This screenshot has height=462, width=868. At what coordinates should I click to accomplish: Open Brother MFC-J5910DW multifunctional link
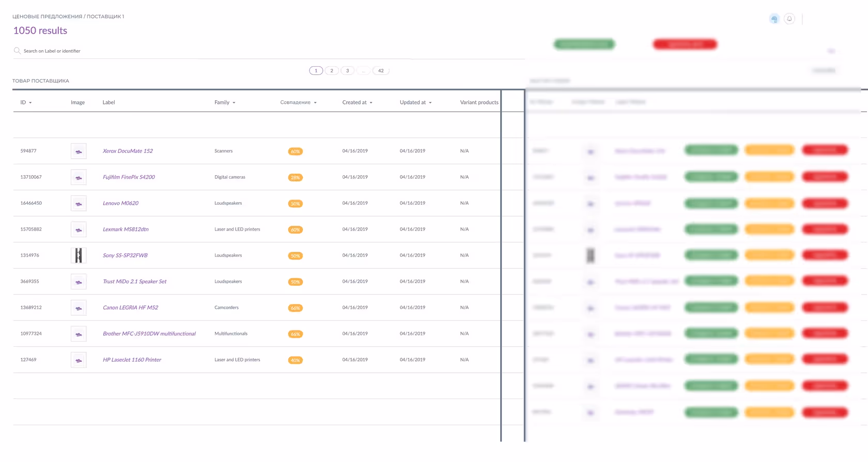149,333
